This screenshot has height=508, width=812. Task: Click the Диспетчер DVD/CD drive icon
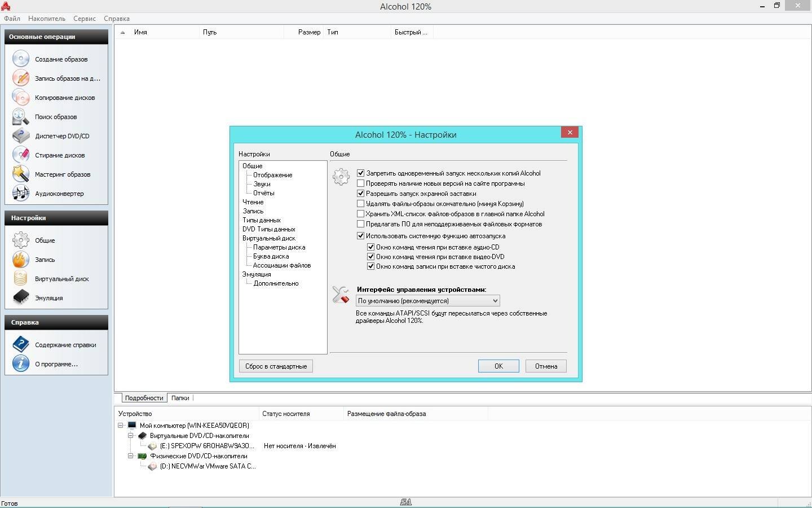[21, 135]
